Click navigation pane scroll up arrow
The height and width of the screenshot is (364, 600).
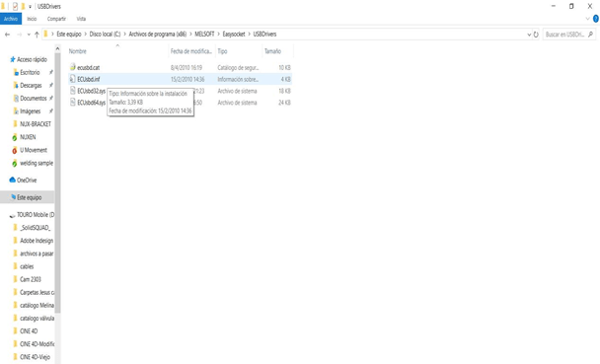point(58,48)
